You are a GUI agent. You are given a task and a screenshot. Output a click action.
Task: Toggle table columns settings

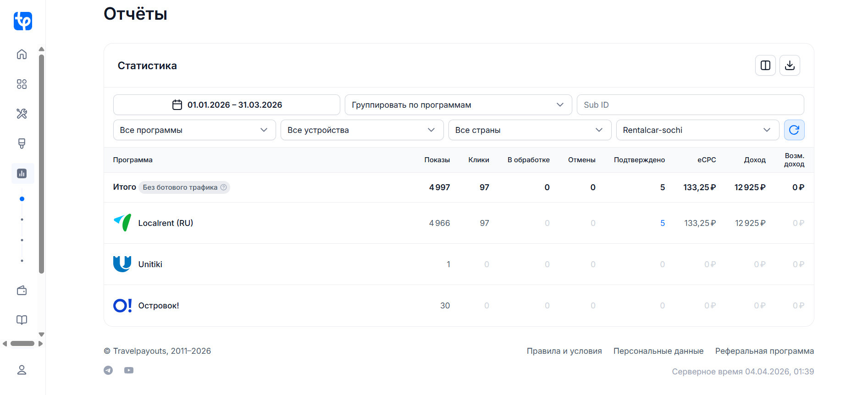tap(765, 66)
